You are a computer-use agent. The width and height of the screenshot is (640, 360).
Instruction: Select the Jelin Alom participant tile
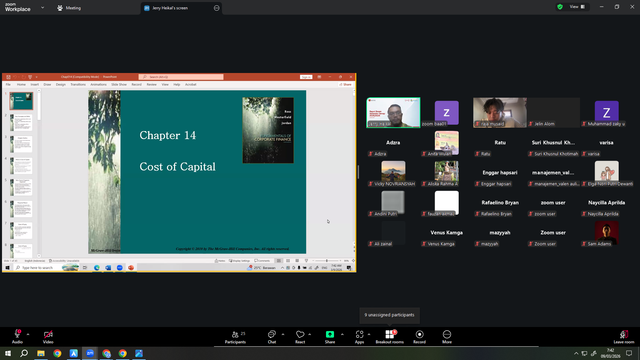click(553, 113)
